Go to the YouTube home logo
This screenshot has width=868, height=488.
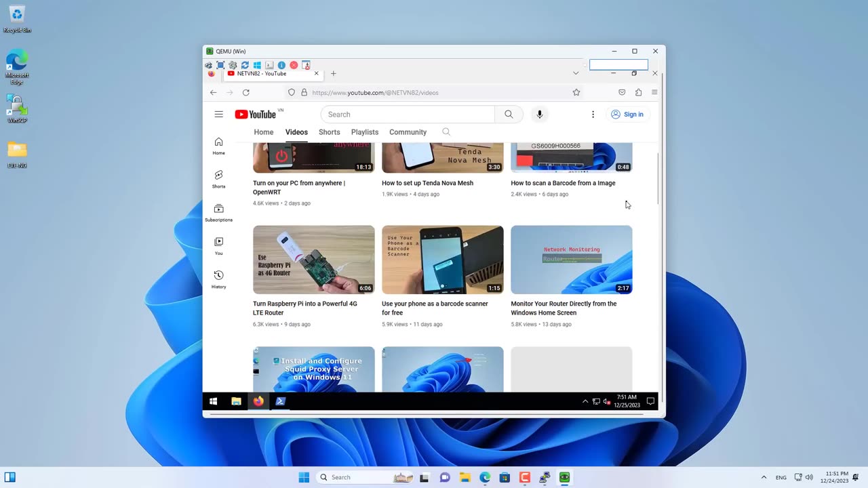[x=256, y=115]
